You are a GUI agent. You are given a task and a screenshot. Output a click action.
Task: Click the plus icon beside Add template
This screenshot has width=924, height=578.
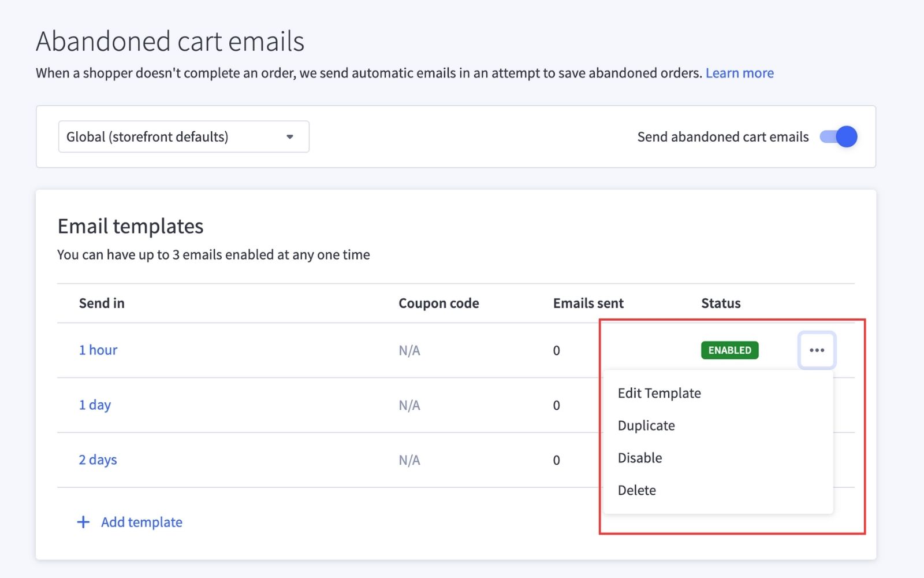(x=83, y=522)
